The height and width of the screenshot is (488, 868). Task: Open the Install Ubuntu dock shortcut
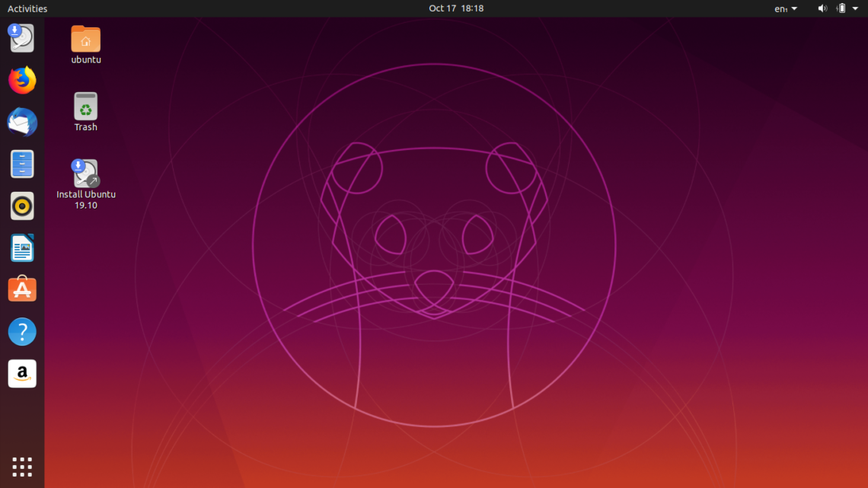click(22, 38)
